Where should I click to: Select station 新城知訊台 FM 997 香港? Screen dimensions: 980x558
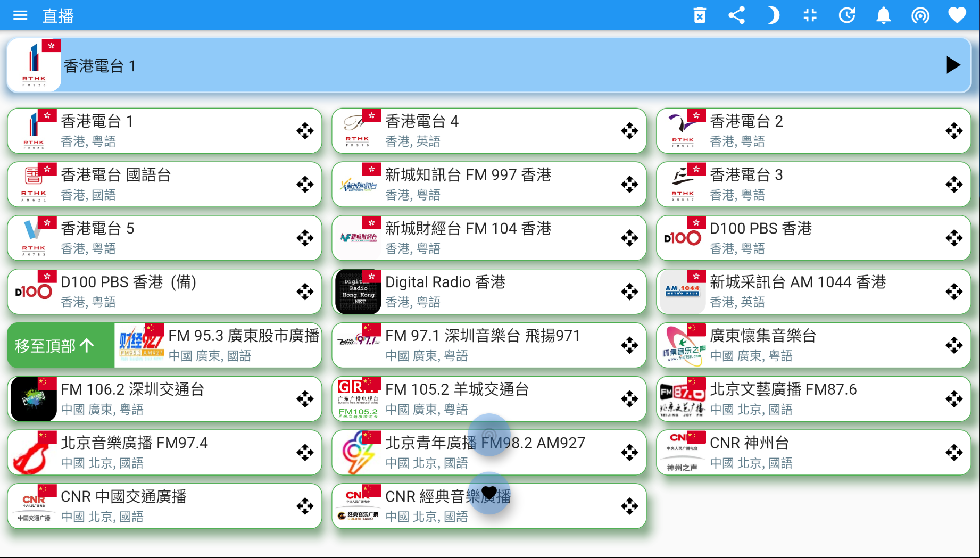click(489, 185)
